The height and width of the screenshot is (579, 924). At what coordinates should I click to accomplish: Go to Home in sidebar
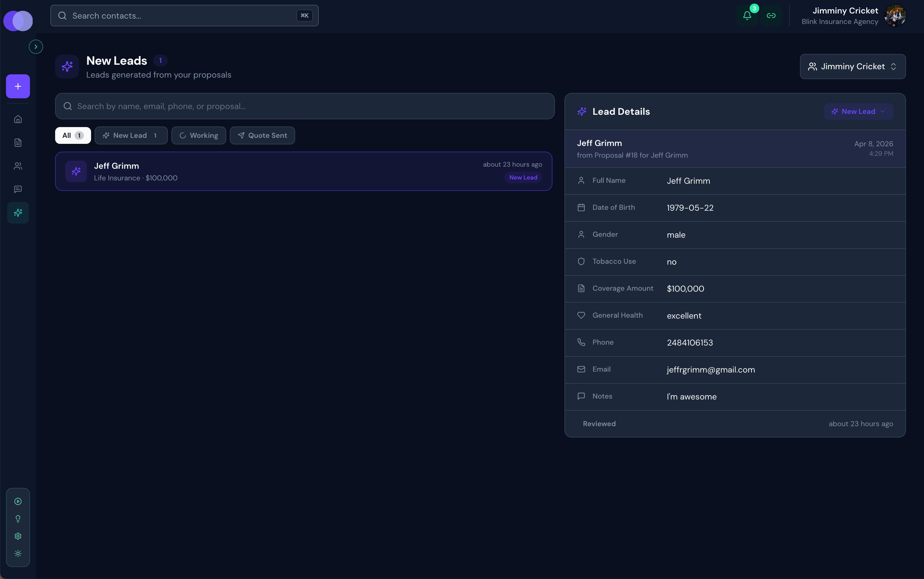pos(18,119)
